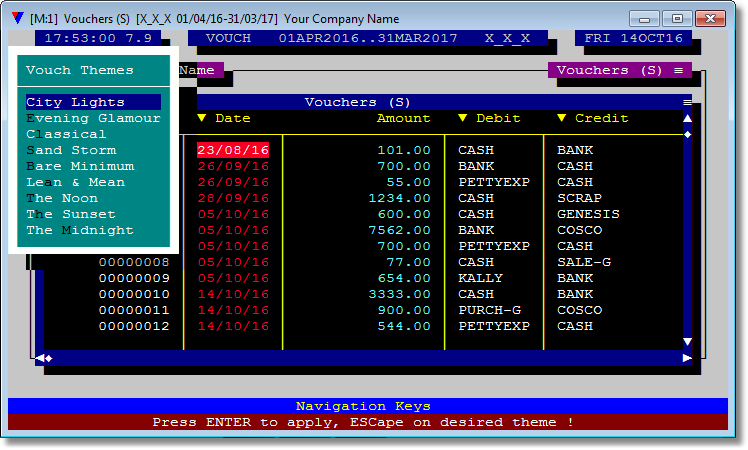Click the Navigation Keys bar
This screenshot has height=450, width=748.
click(x=368, y=406)
